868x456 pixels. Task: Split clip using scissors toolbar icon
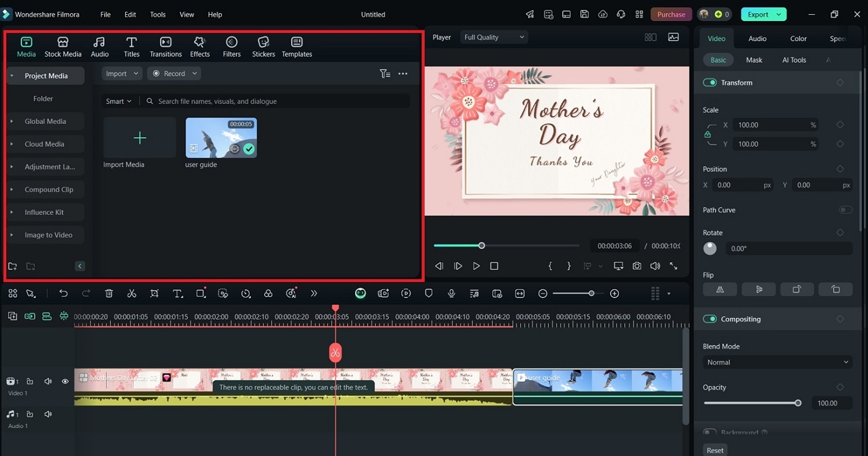[131, 293]
